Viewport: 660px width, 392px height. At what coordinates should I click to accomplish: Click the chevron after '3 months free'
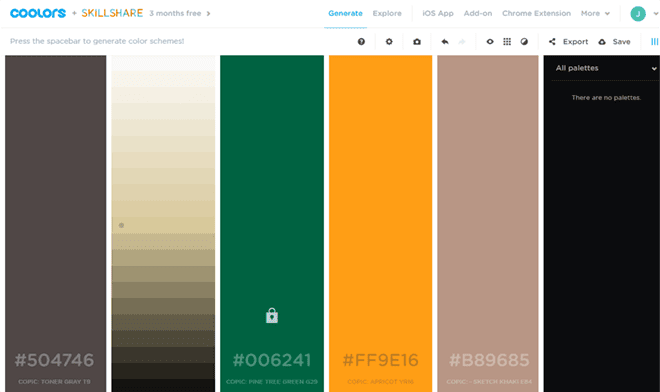pyautogui.click(x=208, y=13)
